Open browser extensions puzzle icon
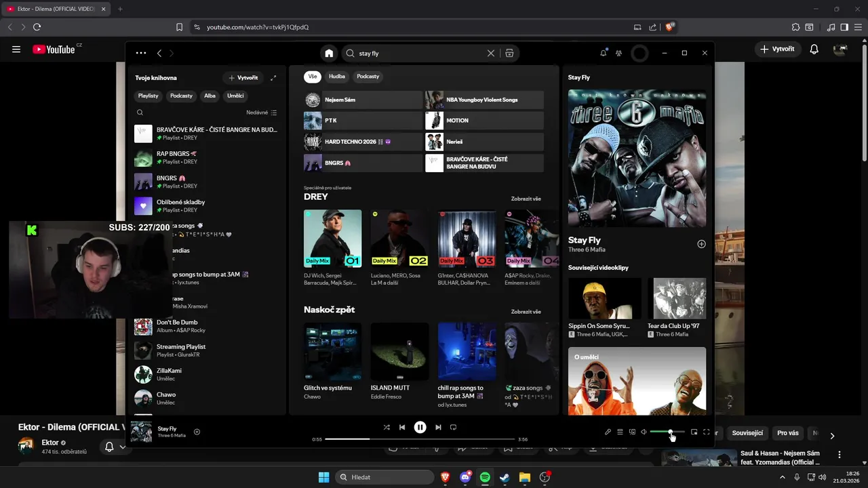 [x=795, y=27]
